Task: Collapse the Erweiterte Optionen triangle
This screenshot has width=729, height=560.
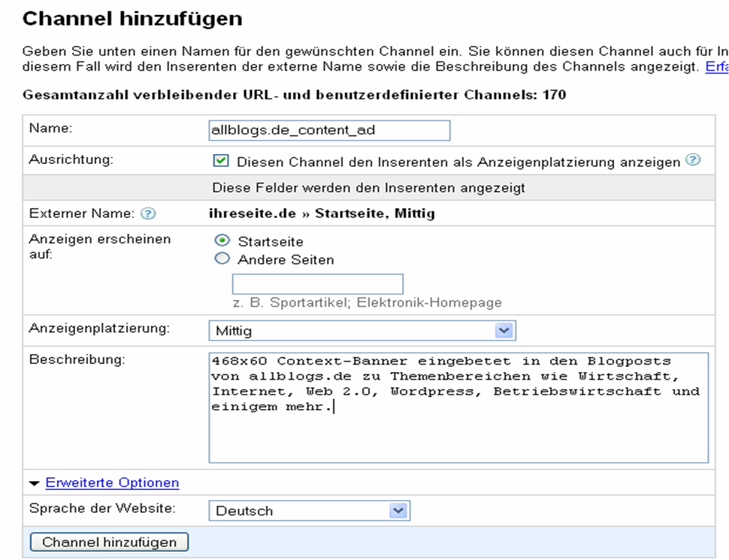Action: [x=35, y=484]
